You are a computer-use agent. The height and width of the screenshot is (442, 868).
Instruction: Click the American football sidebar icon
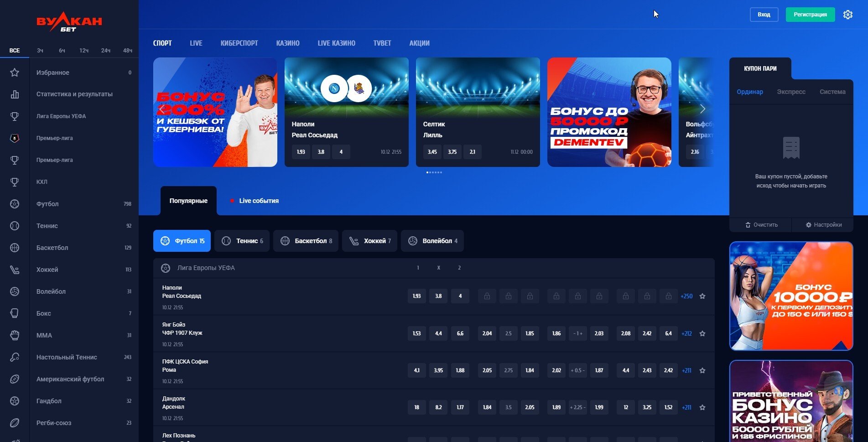tap(15, 379)
